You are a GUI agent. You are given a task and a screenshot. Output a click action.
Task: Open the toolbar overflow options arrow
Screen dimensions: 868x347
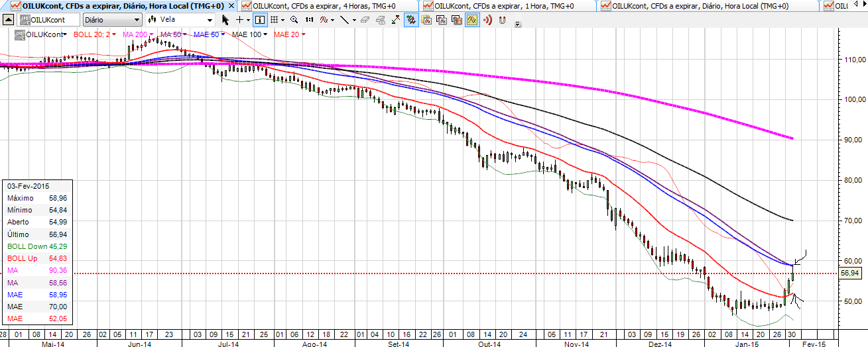(x=517, y=24)
